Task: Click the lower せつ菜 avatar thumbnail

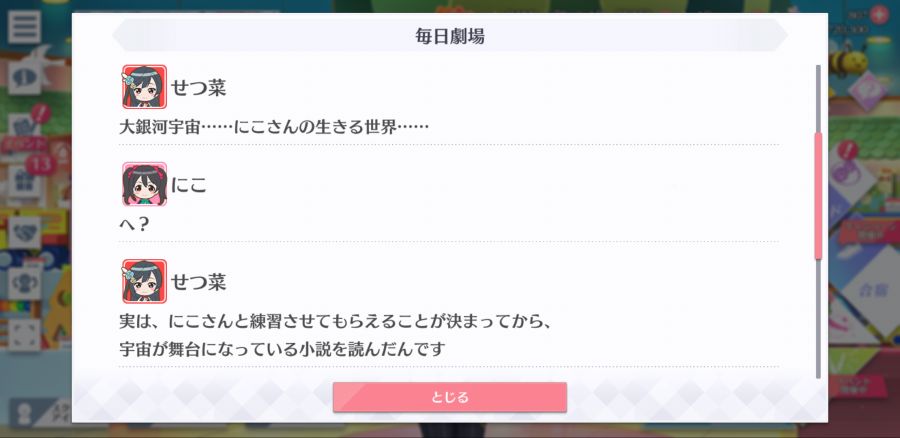Action: click(144, 281)
